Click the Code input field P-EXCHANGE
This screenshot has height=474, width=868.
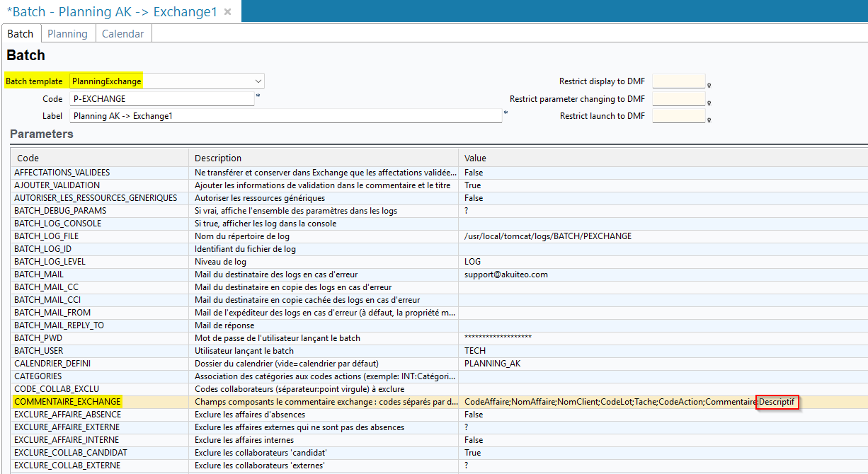161,99
